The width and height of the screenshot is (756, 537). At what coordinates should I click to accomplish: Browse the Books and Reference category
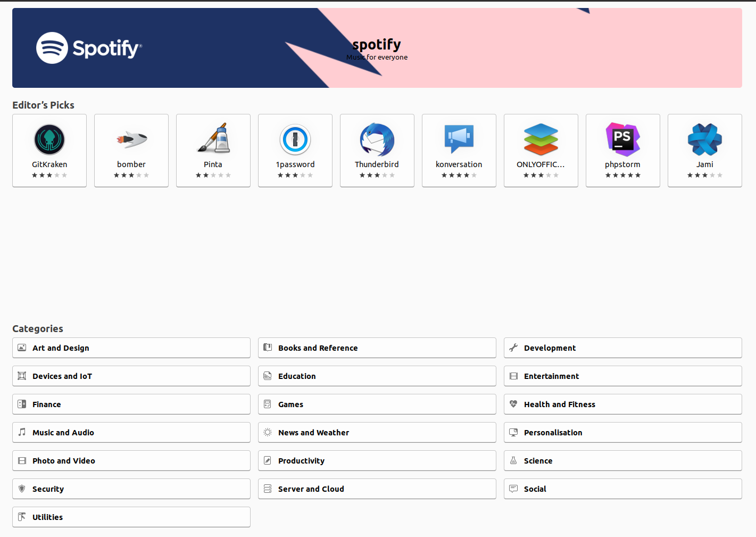coord(377,348)
